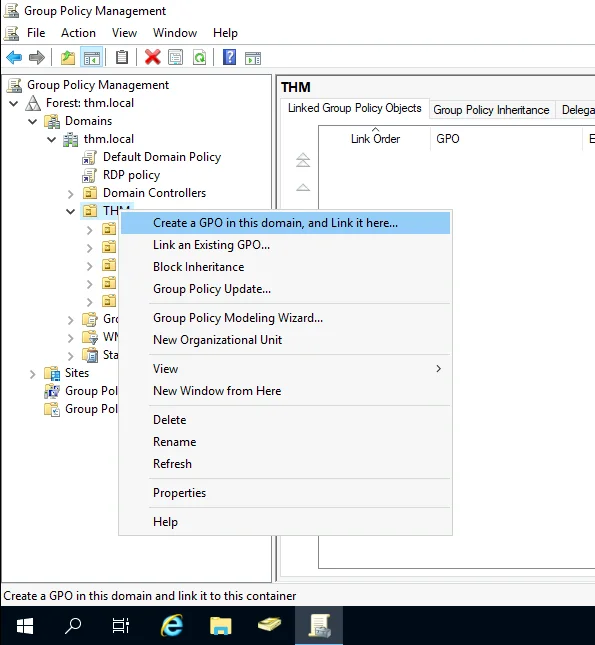Select Help in the context menu

286,522
